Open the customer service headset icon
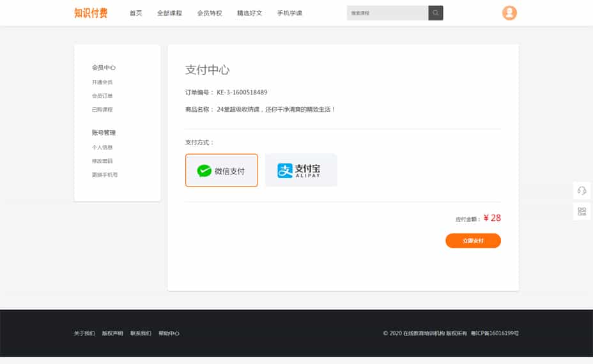Screen dimensions: 593x364 [x=581, y=190]
